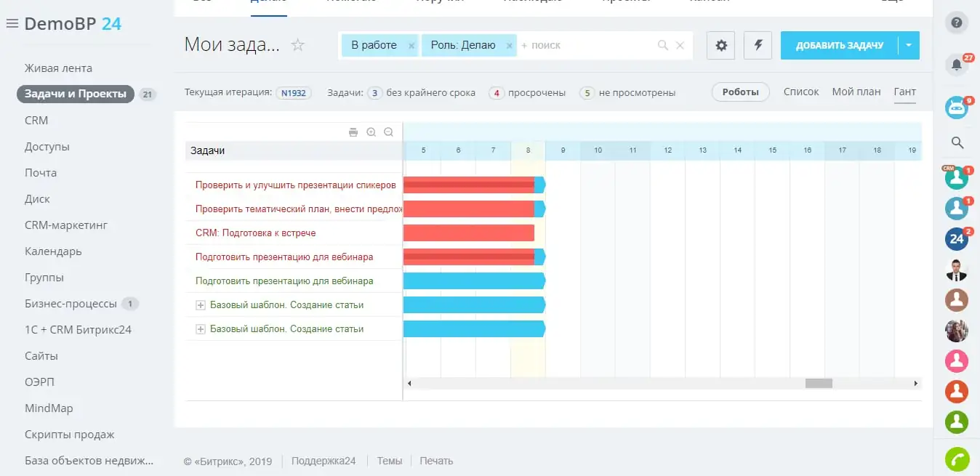Image resolution: width=980 pixels, height=476 pixels.
Task: Zoom out on the Gantt chart
Action: click(388, 132)
